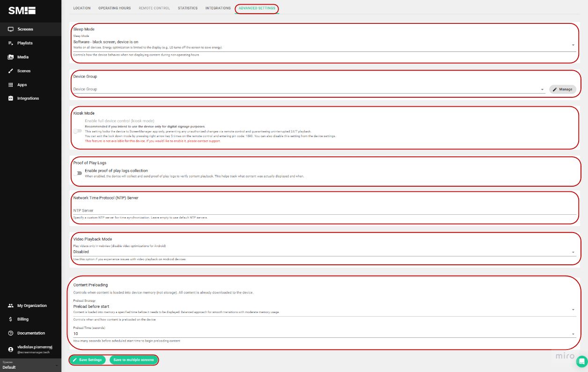The height and width of the screenshot is (372, 588).
Task: Open the Remote Control tab
Action: tap(154, 8)
